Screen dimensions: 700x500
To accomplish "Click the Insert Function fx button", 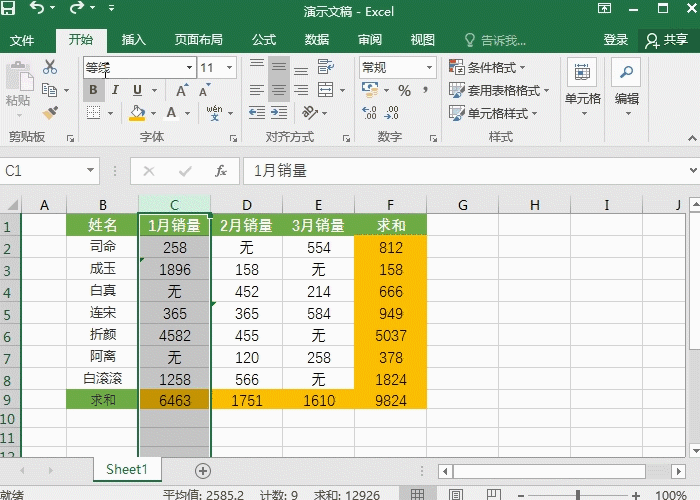I will [221, 171].
